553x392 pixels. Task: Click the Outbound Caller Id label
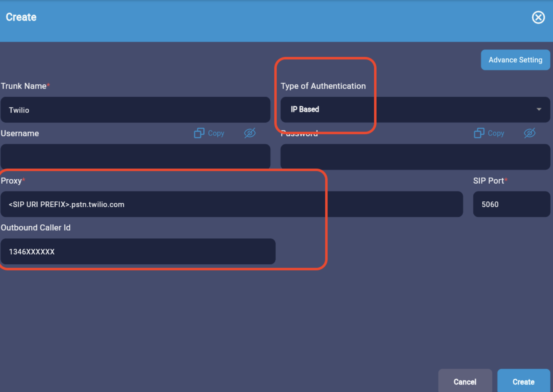tap(35, 227)
